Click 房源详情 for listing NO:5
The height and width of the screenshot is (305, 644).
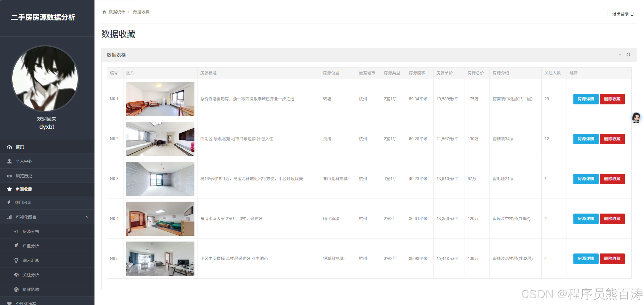(586, 259)
